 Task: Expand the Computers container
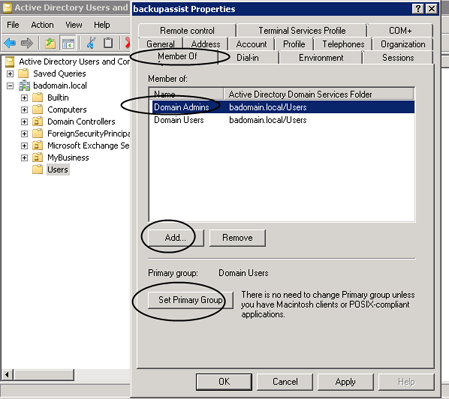[x=24, y=110]
